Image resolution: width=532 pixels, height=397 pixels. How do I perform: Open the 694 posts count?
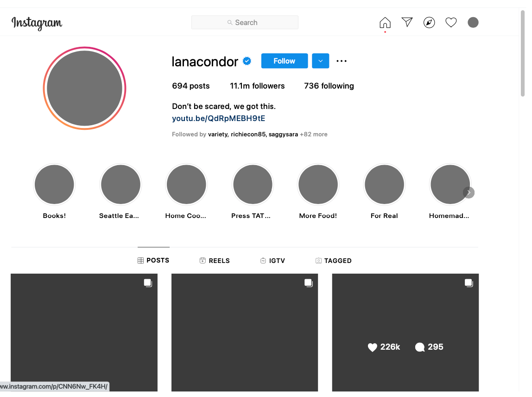point(190,86)
